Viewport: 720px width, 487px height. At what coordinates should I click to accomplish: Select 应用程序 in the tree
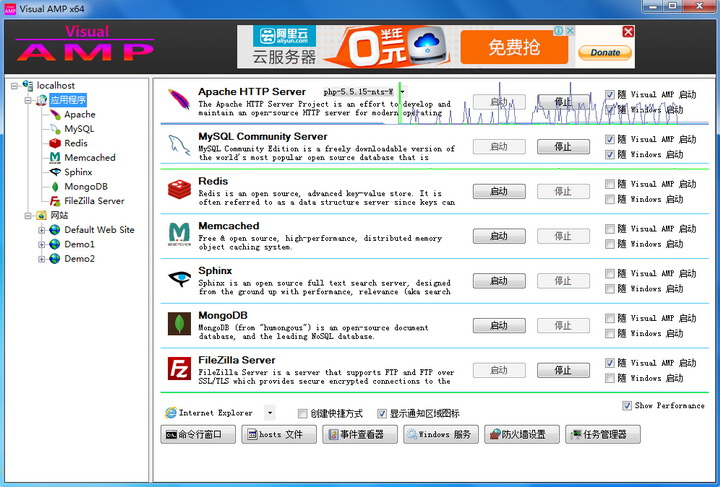68,100
